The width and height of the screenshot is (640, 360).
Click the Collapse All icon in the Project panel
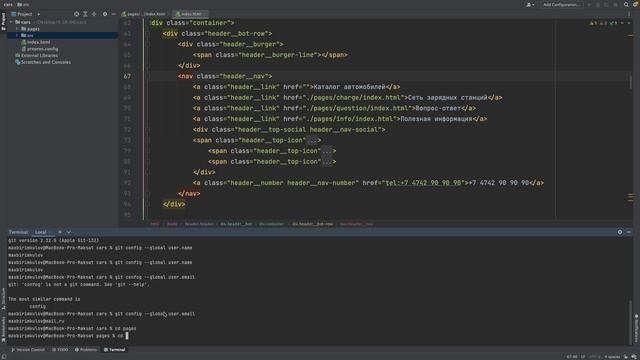coord(94,14)
